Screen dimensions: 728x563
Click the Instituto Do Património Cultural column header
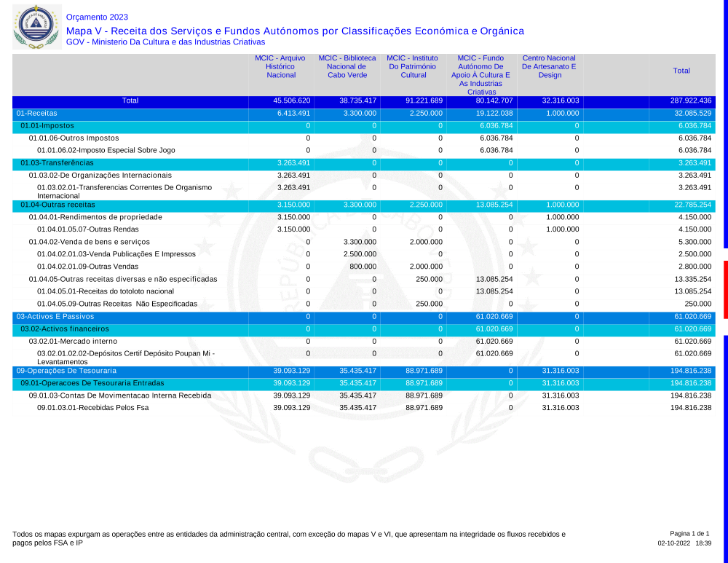[414, 66]
